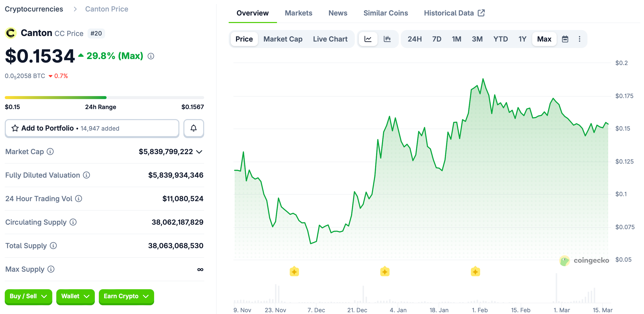Switch to the Markets tab

click(298, 13)
